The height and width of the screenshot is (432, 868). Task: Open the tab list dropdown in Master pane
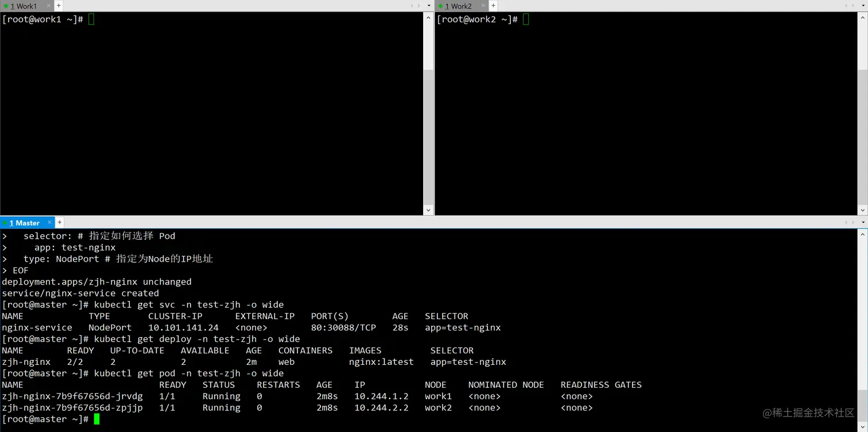(863, 223)
